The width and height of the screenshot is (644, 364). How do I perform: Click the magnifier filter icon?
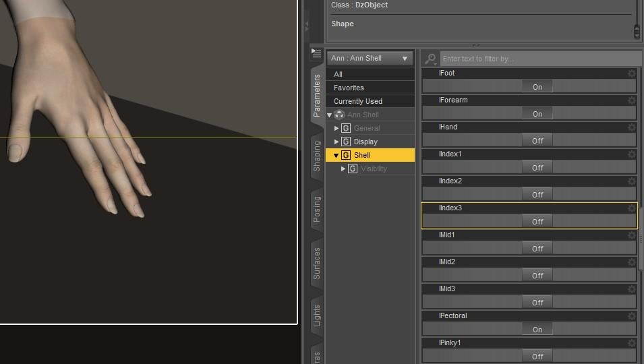430,59
